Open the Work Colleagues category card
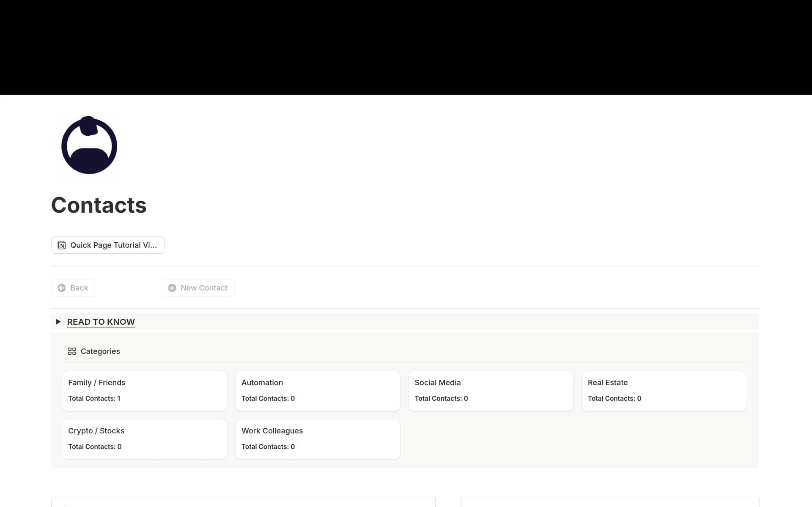The width and height of the screenshot is (812, 507). click(317, 438)
